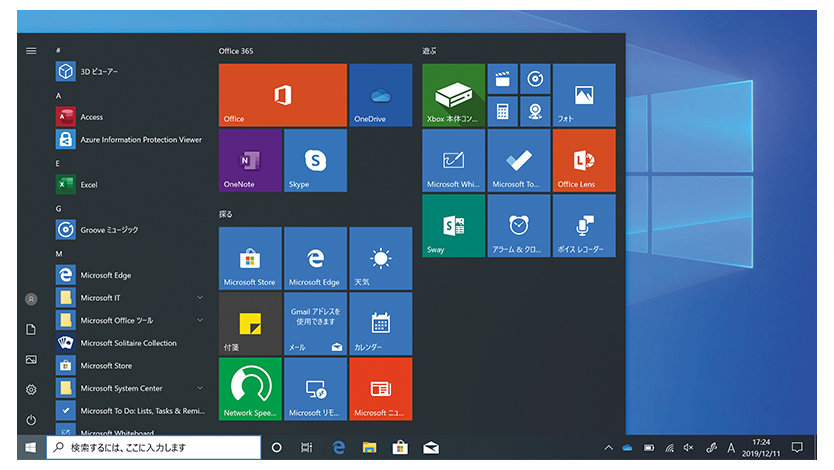Open File Explorer from the taskbar
Viewport: 834px width, 470px height.
[369, 448]
